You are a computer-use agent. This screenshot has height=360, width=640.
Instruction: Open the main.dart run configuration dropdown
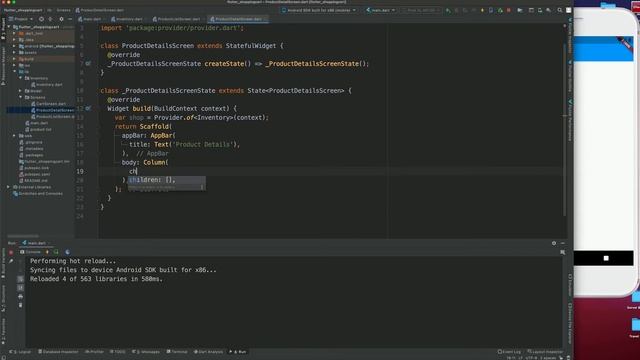(x=380, y=10)
